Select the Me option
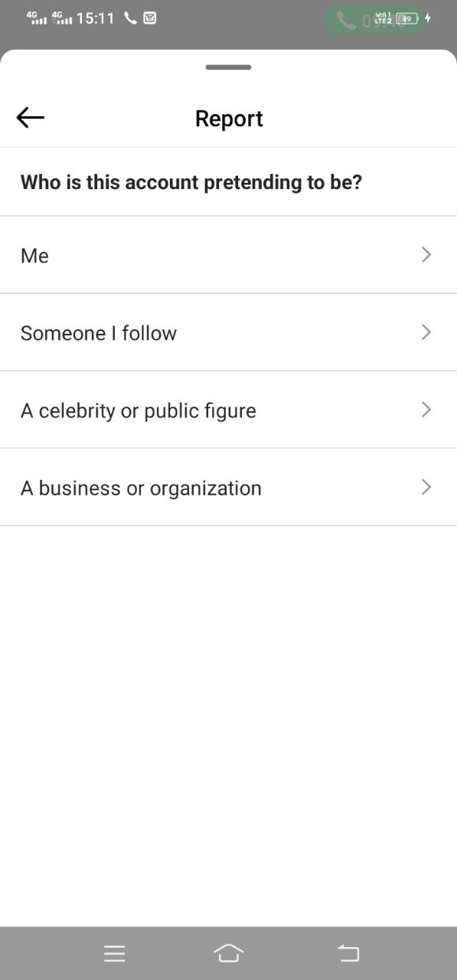This screenshot has height=980, width=457. (x=228, y=255)
